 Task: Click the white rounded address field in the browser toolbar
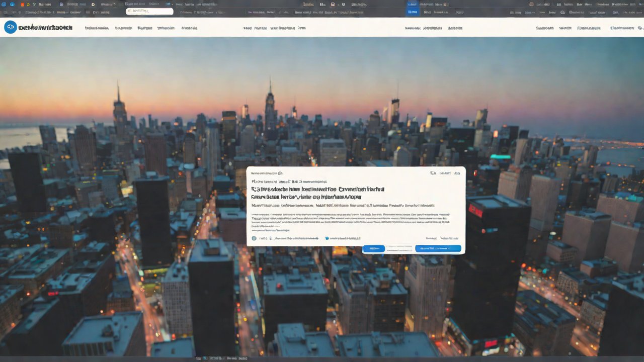click(x=149, y=11)
